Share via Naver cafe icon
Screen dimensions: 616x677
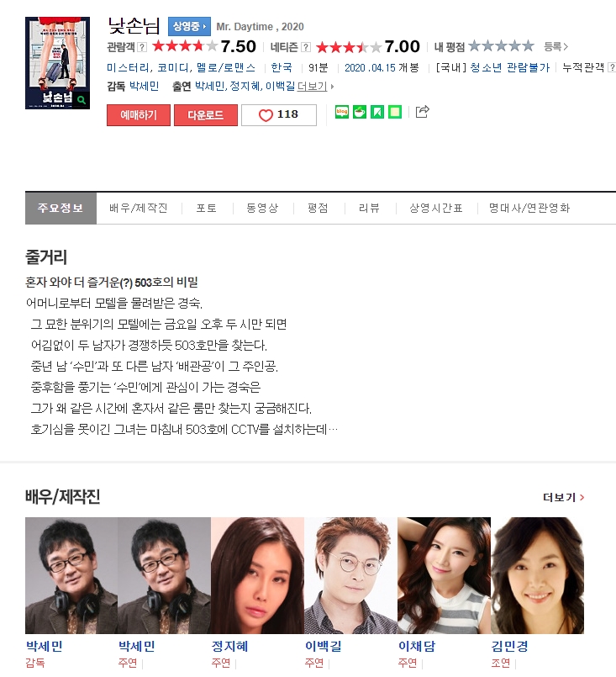(x=360, y=112)
